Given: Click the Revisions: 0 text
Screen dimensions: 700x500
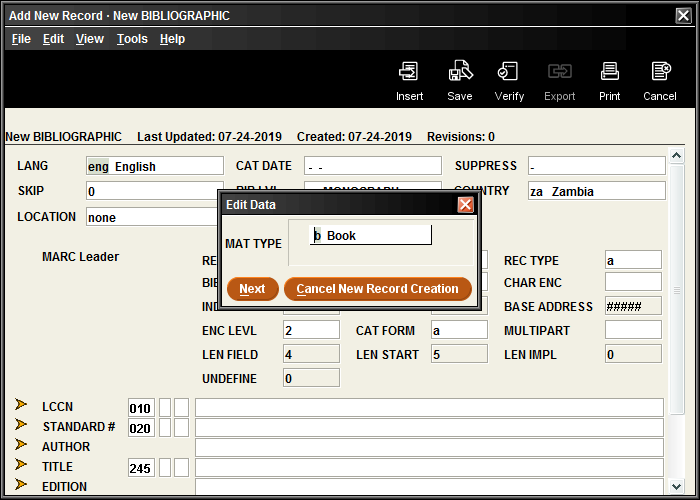Looking at the screenshot, I should (x=461, y=137).
